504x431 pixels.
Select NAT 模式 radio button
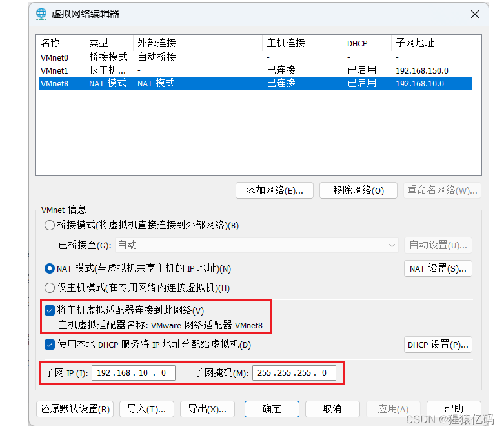click(x=50, y=268)
